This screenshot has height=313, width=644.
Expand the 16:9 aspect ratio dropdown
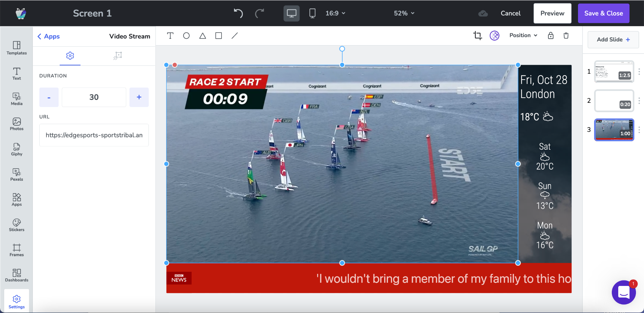click(335, 13)
